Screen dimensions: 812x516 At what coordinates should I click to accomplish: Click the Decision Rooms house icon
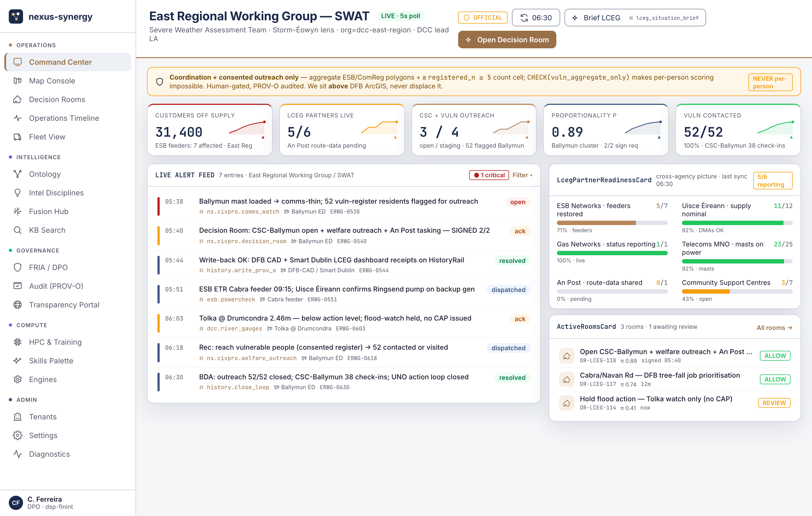pos(18,99)
